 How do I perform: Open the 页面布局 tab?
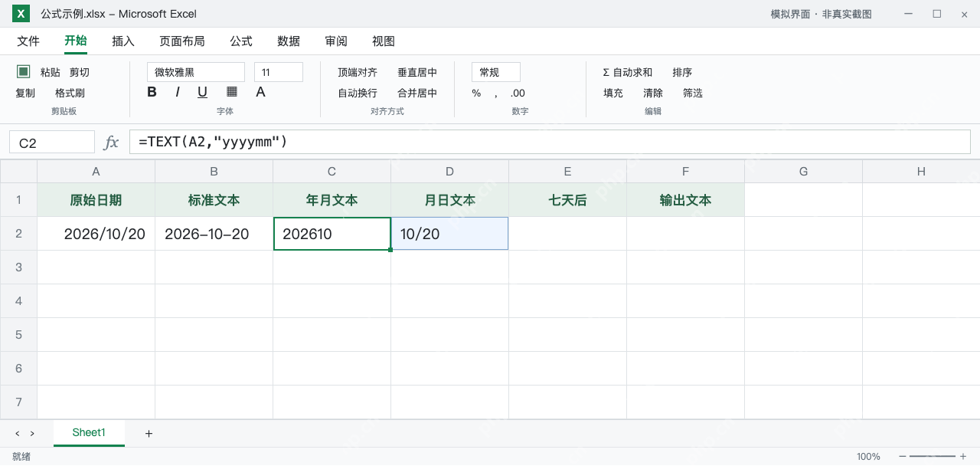182,41
